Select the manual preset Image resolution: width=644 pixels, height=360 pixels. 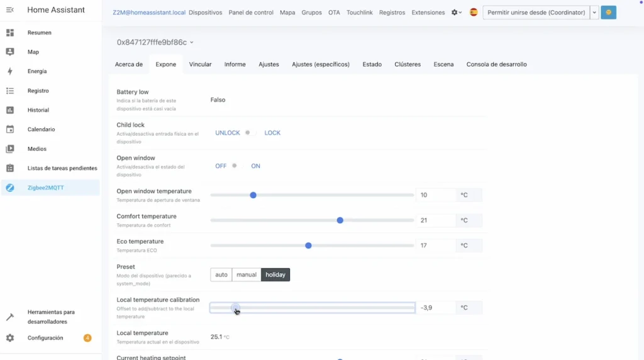(247, 275)
